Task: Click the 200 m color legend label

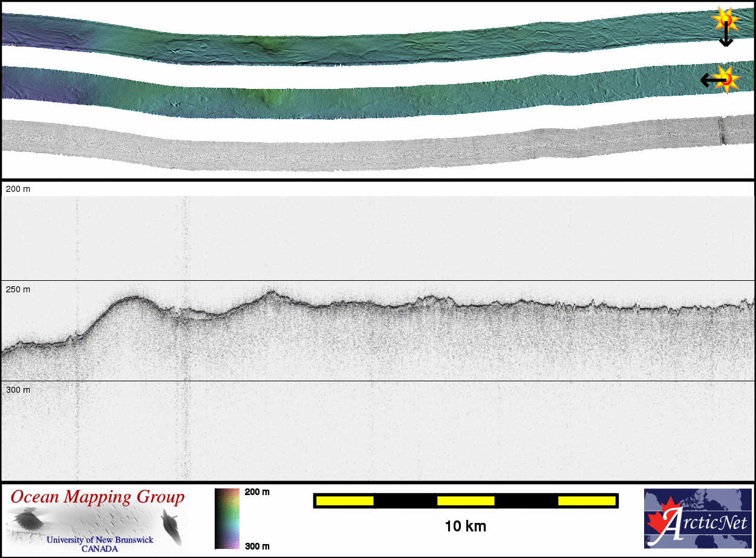Action: click(257, 492)
